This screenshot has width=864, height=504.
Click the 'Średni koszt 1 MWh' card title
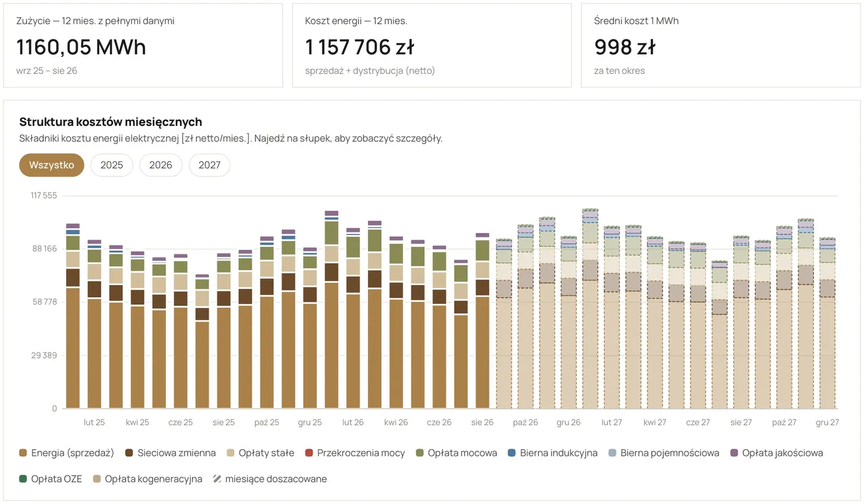(636, 20)
